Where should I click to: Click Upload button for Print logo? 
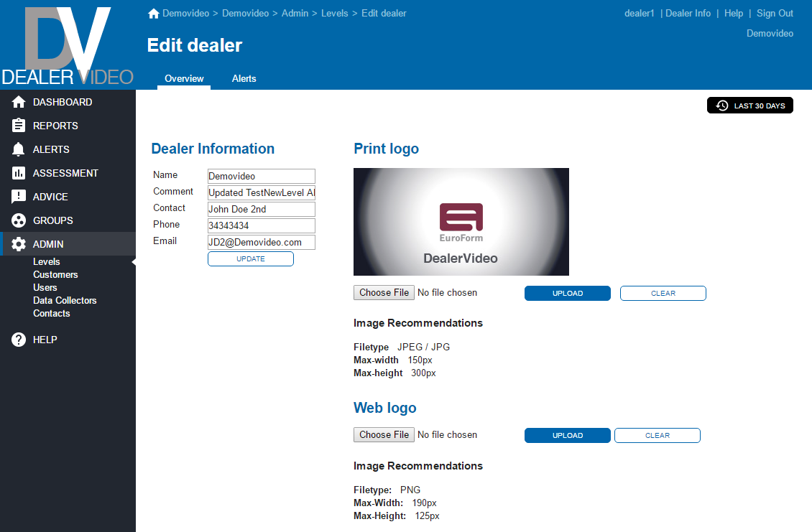(567, 293)
